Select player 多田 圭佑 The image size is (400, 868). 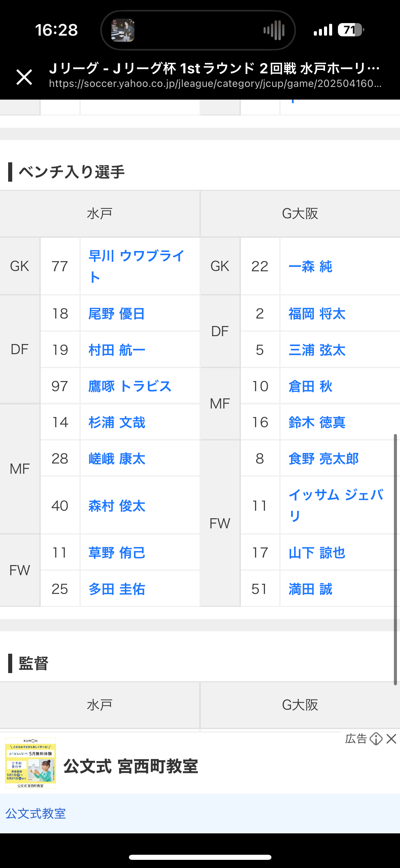117,589
